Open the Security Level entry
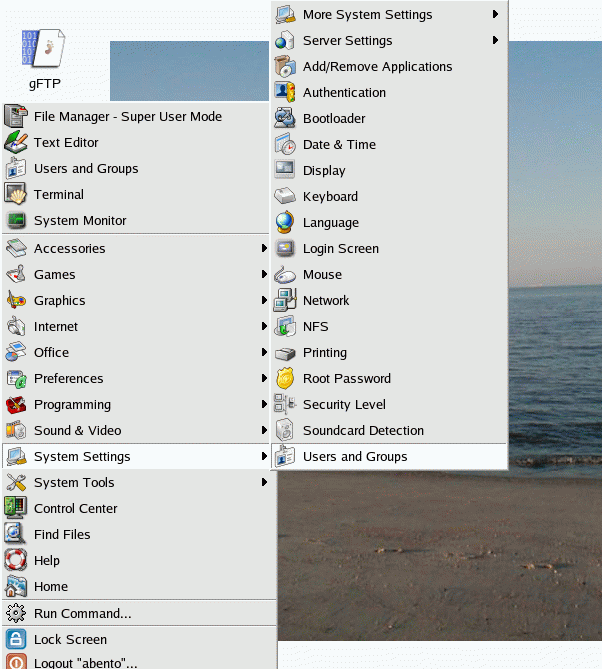Image resolution: width=602 pixels, height=669 pixels. point(390,404)
